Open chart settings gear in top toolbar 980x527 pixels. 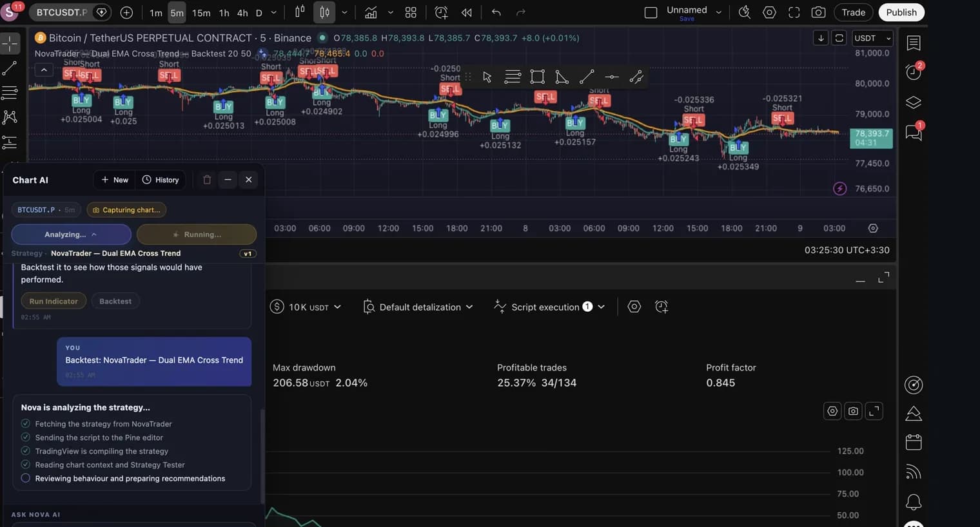tap(769, 12)
